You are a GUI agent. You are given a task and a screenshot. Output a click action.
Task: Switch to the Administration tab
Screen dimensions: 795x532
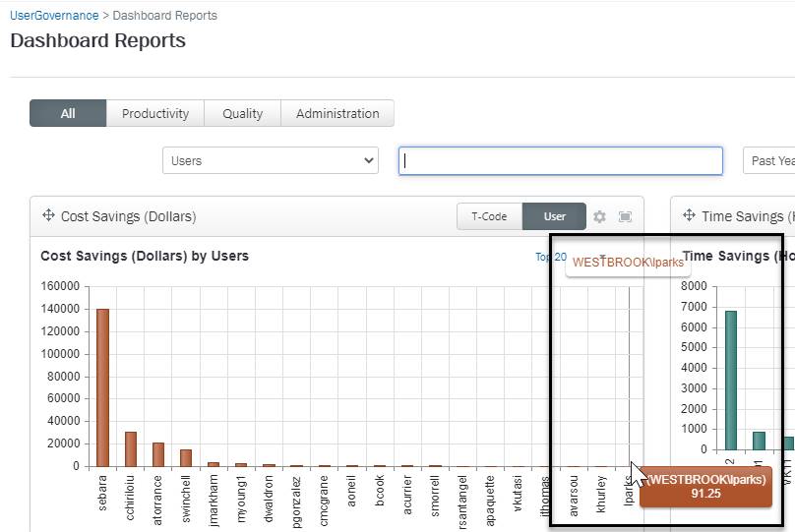(337, 113)
